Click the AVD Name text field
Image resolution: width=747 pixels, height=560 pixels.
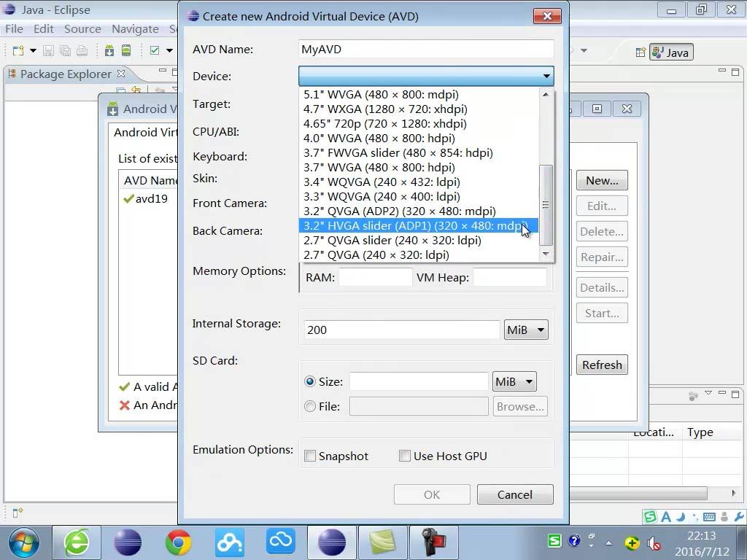point(426,49)
